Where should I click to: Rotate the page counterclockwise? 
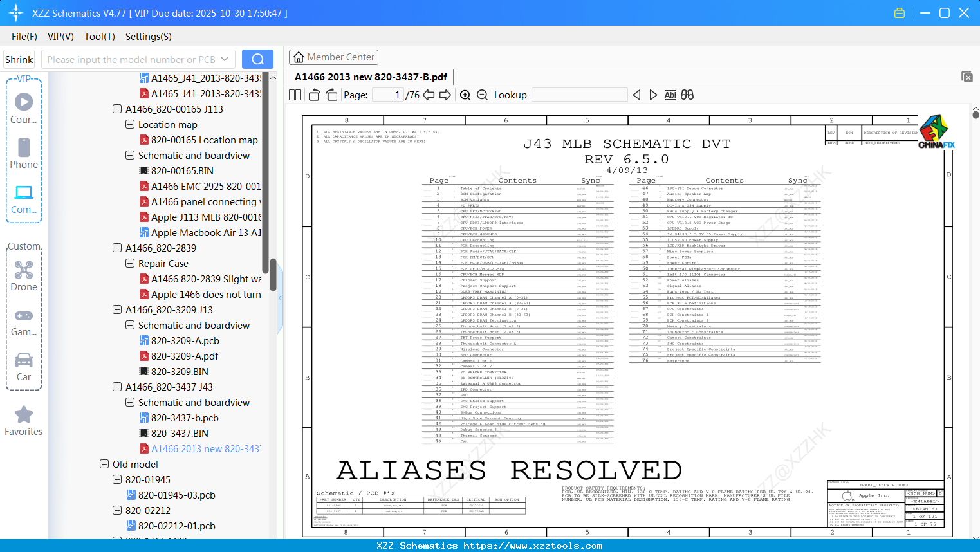click(x=315, y=95)
